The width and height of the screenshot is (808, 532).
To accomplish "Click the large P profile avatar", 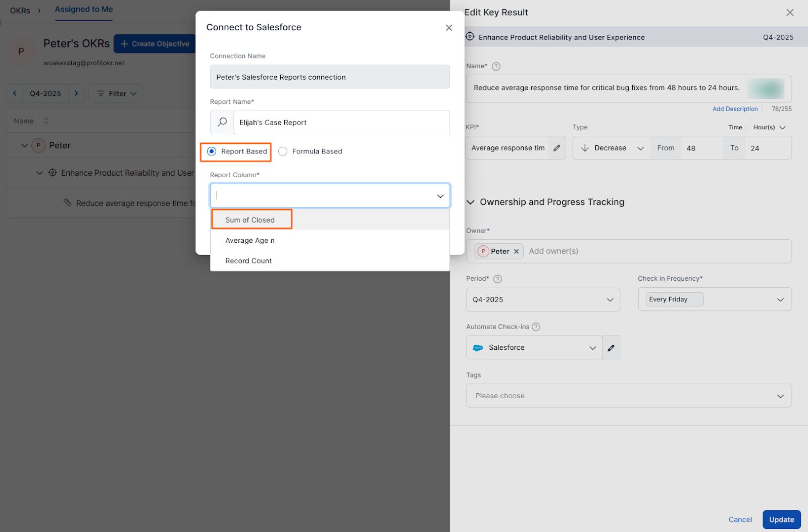I will tap(21, 51).
